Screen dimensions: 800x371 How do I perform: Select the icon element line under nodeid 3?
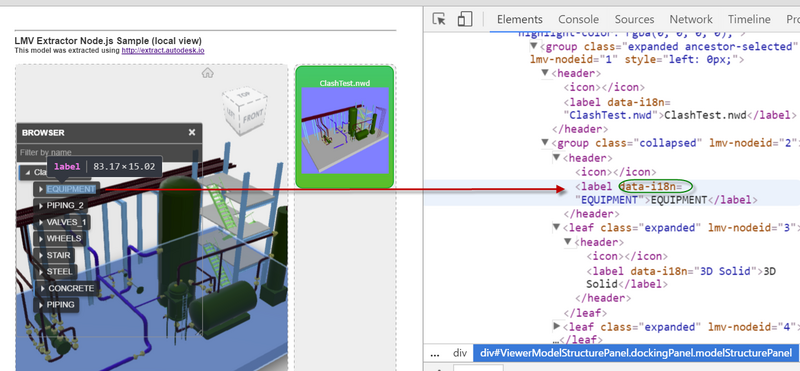coord(627,256)
